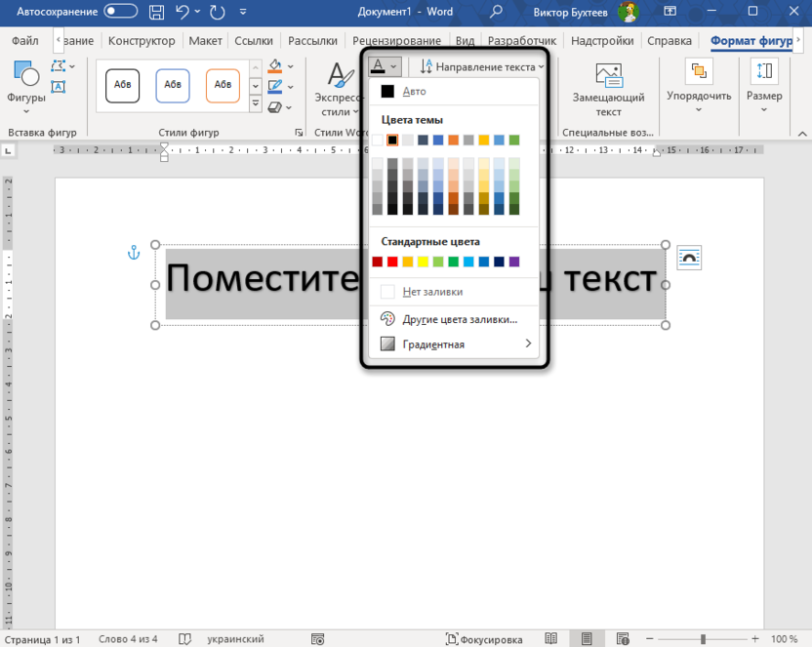Switch to the Layout (Макет) tab
The height and width of the screenshot is (647, 812).
pos(206,41)
